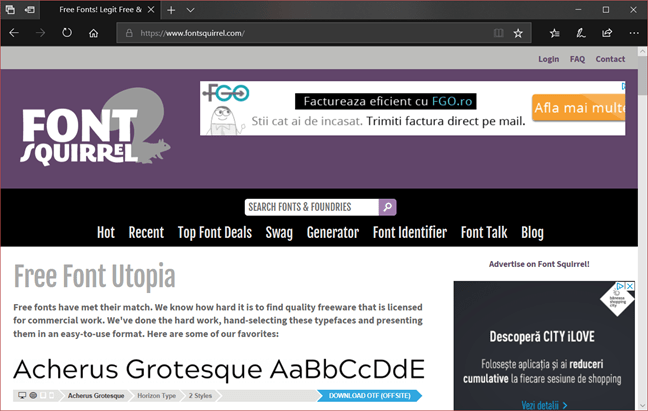Viewport: 648px width, 411px height.
Task: Click the Search Fonts & Foundries field
Action: (311, 207)
